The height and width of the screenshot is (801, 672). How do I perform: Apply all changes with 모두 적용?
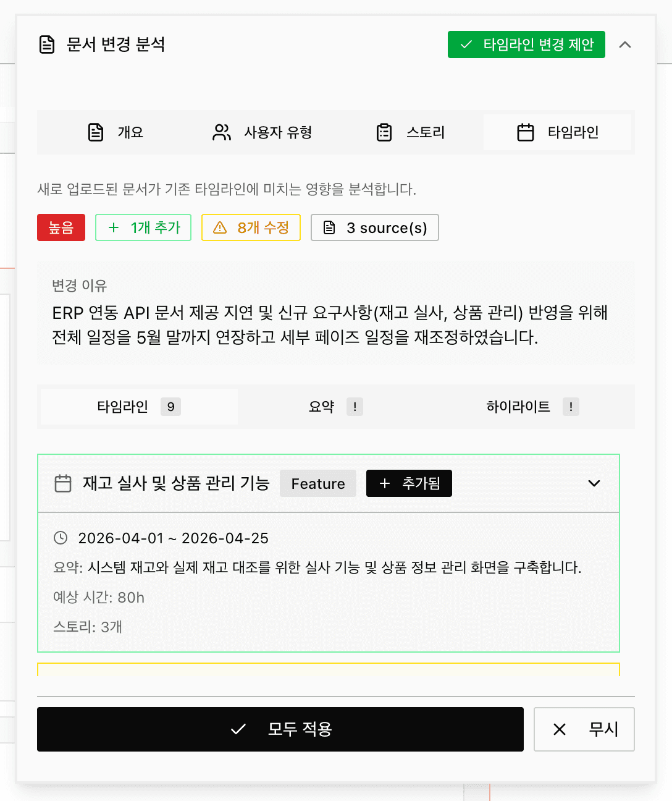tap(280, 729)
